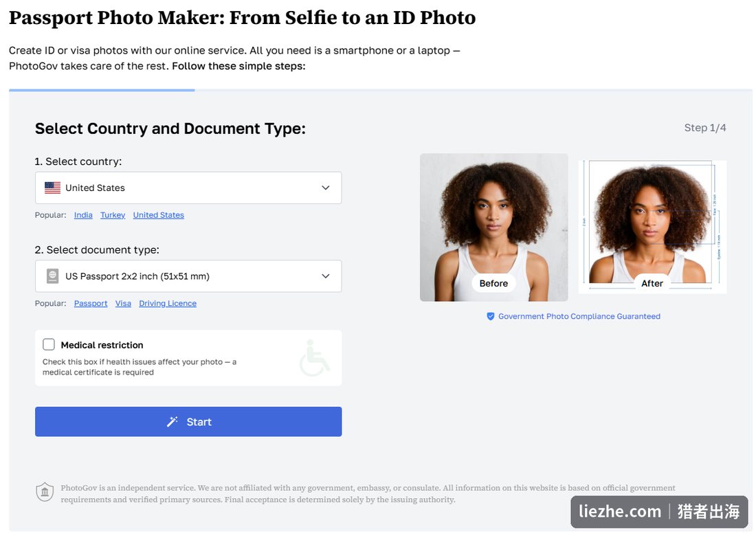
Task: Click the wheelchair accessibility icon
Action: 314,357
